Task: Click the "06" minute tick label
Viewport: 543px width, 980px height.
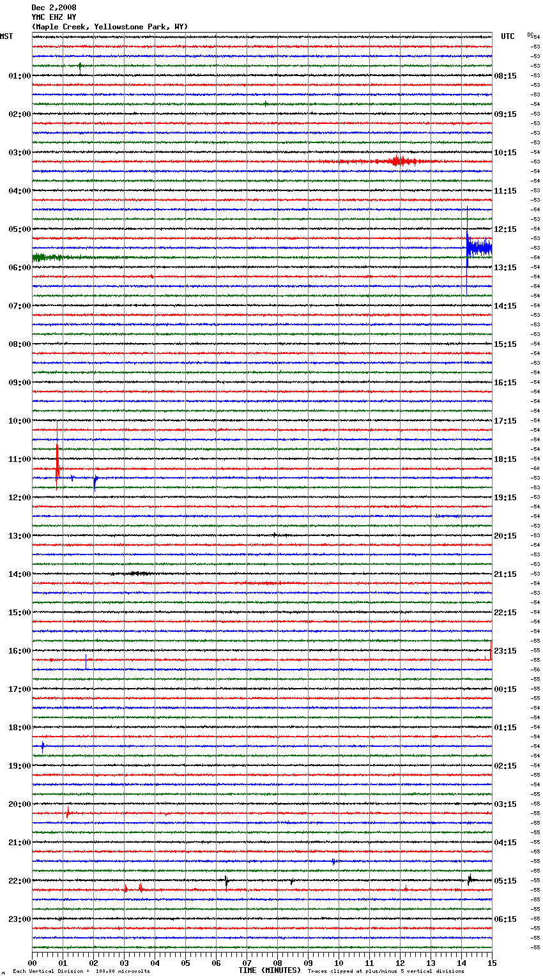Action: pyautogui.click(x=216, y=963)
